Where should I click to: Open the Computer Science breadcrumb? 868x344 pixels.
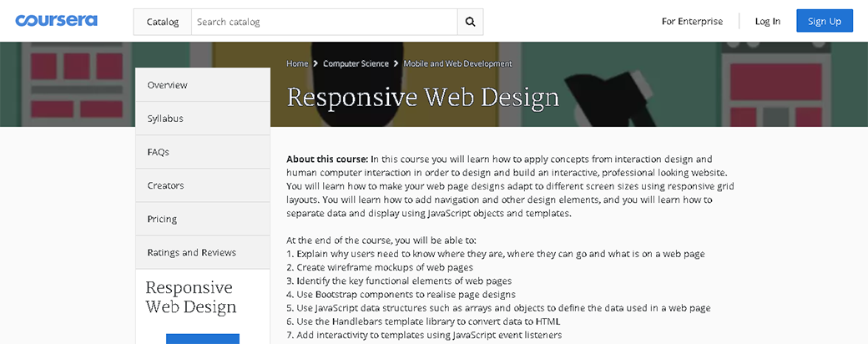[356, 63]
